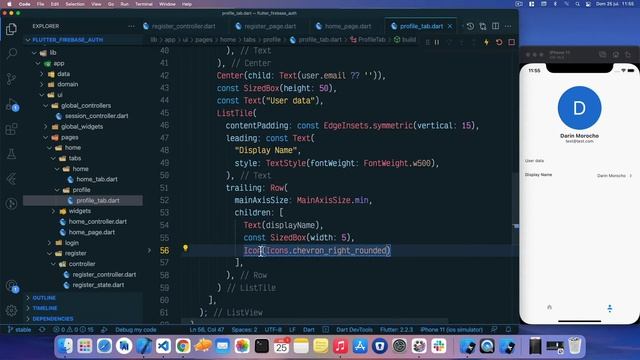Screen dimensions: 640x360
Task: Open the Terminal menu
Action: pyautogui.click(x=144, y=4)
